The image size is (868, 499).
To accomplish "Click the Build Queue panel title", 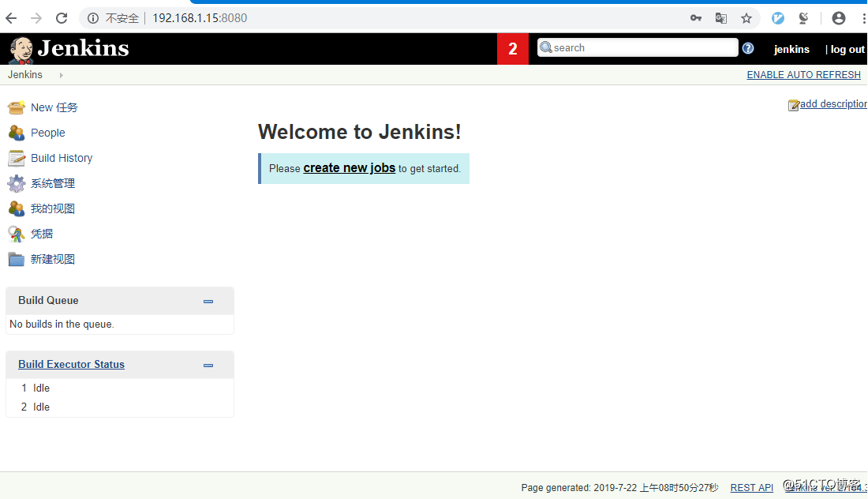I will 48,301.
